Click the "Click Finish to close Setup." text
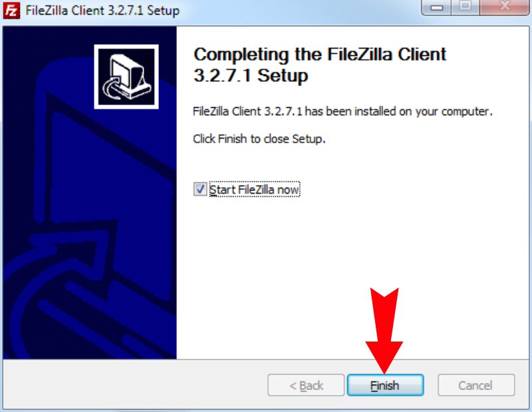The height and width of the screenshot is (412, 532). coord(259,138)
